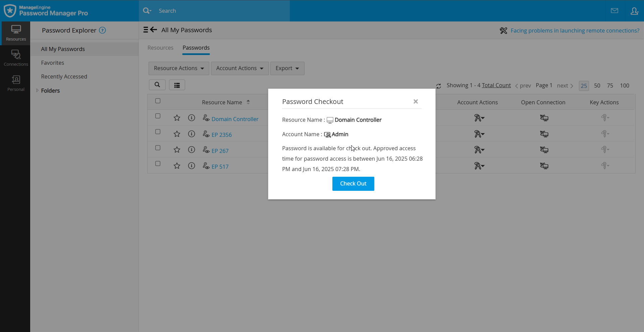Check the EP 267 row checkbox
This screenshot has width=644, height=332.
coord(158,148)
